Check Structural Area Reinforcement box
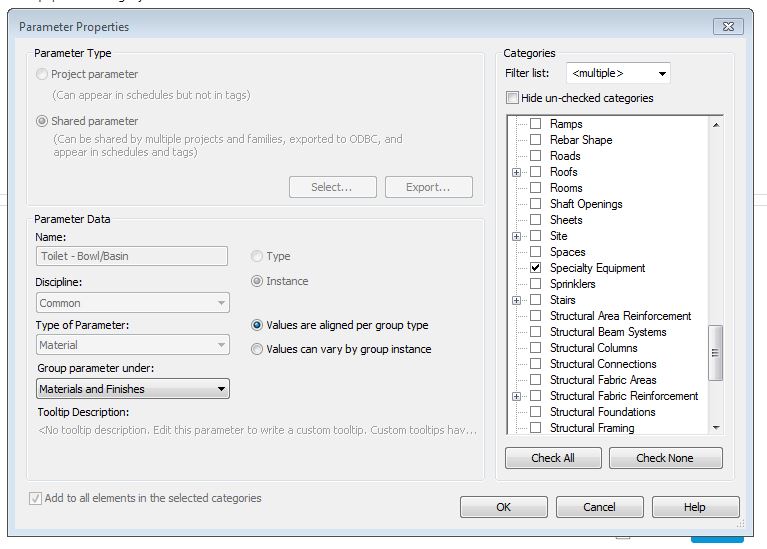This screenshot has height=549, width=767. coord(536,316)
